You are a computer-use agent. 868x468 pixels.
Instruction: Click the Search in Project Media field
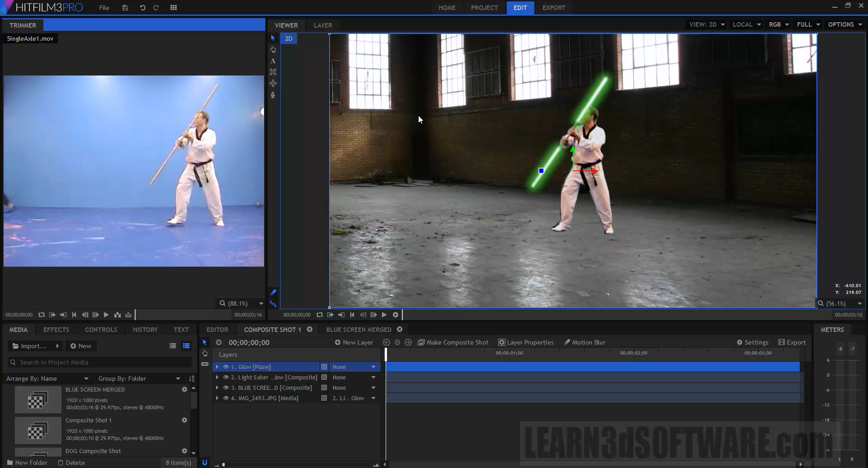coord(99,362)
